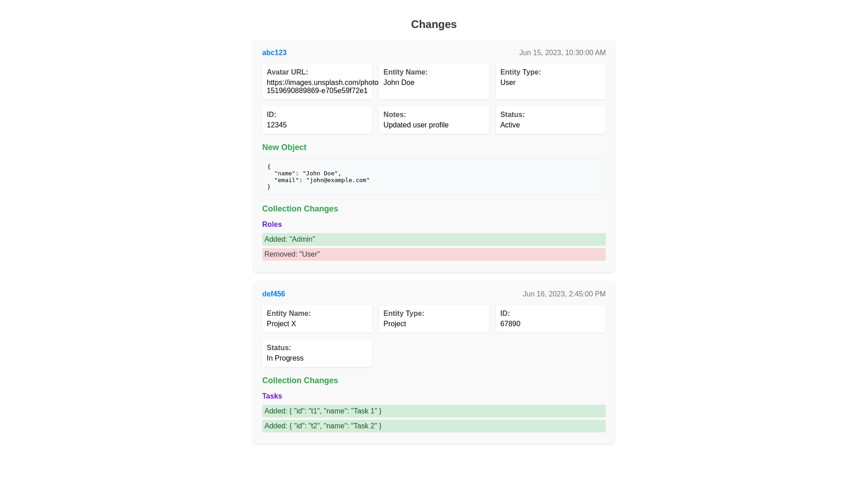This screenshot has width=868, height=488.
Task: Click the Entity Name Project X card
Action: (x=316, y=319)
